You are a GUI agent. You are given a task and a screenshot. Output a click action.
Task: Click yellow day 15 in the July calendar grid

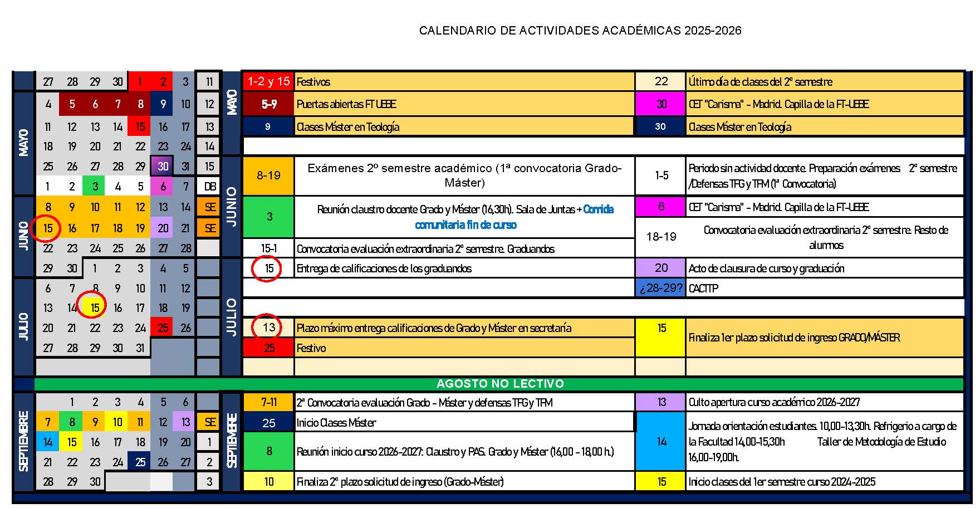[x=95, y=308]
